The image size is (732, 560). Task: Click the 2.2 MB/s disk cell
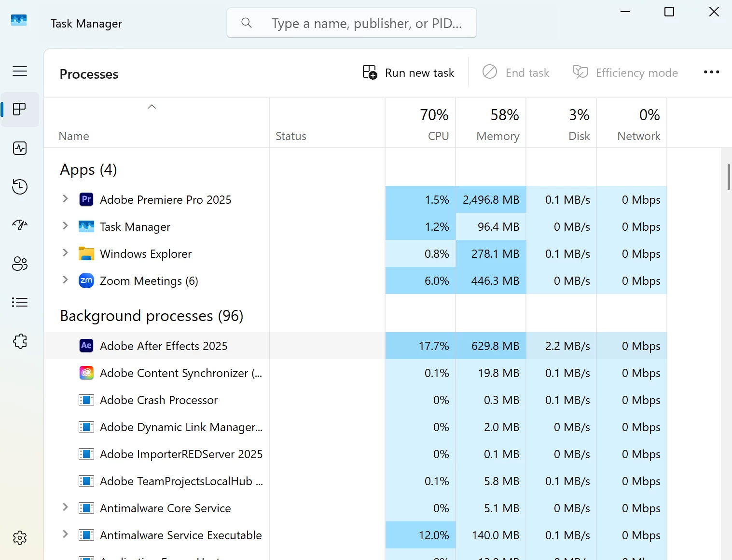pyautogui.click(x=561, y=346)
